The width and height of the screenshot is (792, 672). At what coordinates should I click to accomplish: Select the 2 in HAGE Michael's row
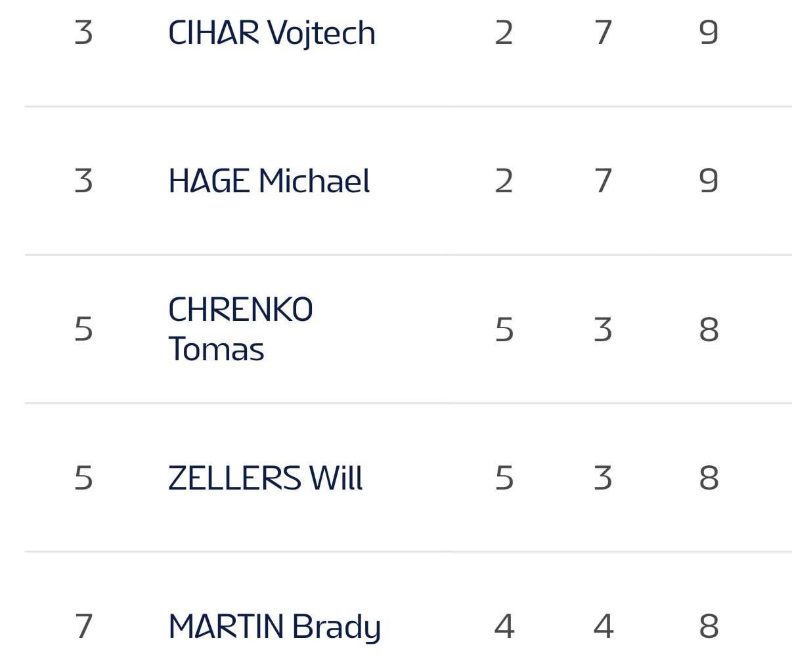pyautogui.click(x=504, y=181)
